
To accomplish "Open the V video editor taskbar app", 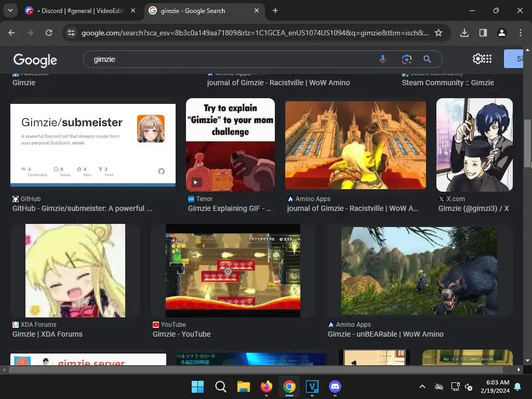I will [312, 387].
